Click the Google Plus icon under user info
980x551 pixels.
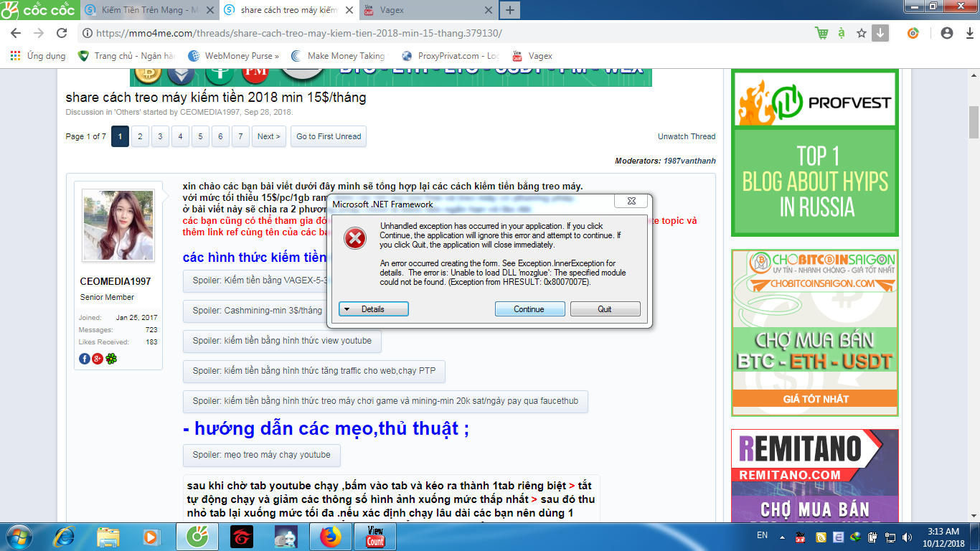98,359
